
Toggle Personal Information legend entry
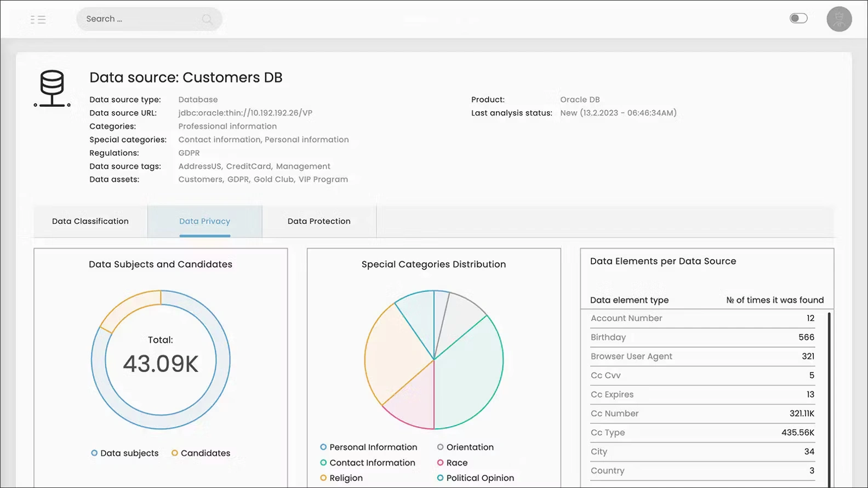323,447
